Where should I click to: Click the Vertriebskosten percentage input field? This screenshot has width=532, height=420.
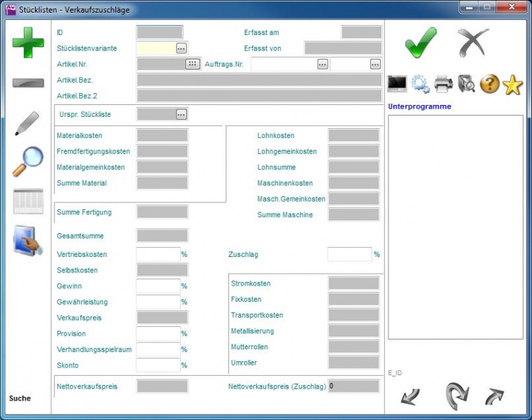tap(158, 255)
